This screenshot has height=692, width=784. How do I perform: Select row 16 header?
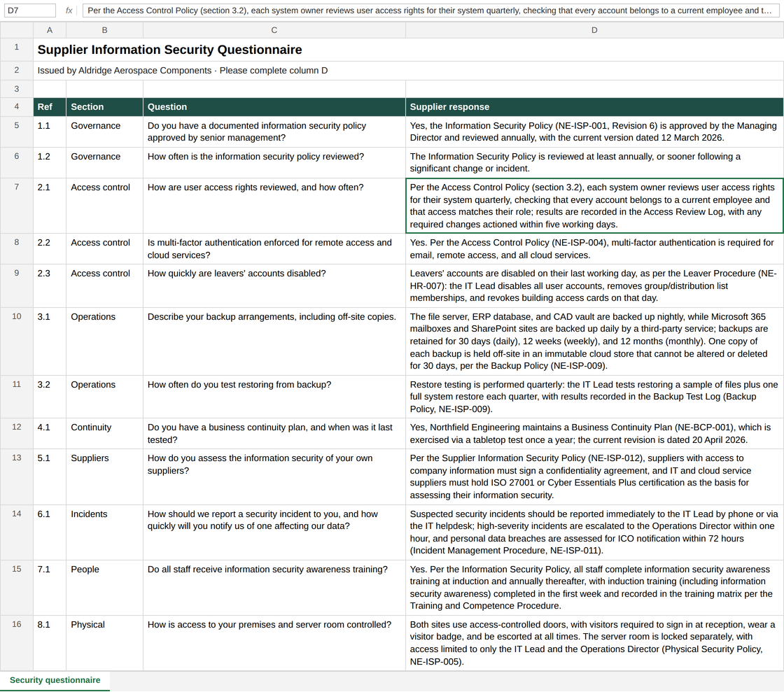(x=17, y=643)
